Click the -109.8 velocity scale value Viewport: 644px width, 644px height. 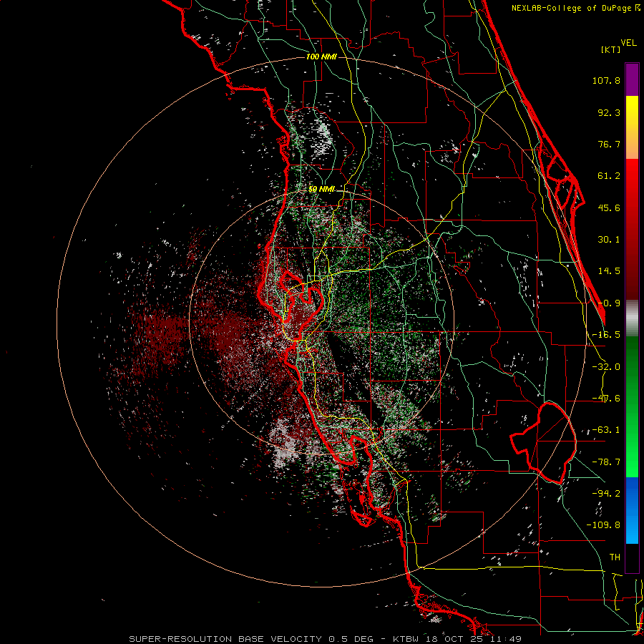[x=603, y=525]
